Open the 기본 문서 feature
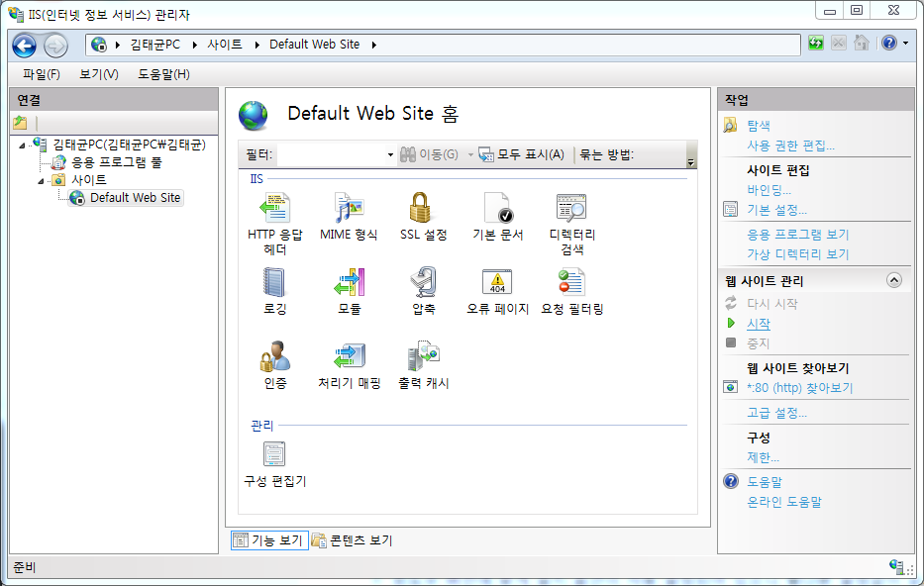This screenshot has height=586, width=924. [498, 216]
